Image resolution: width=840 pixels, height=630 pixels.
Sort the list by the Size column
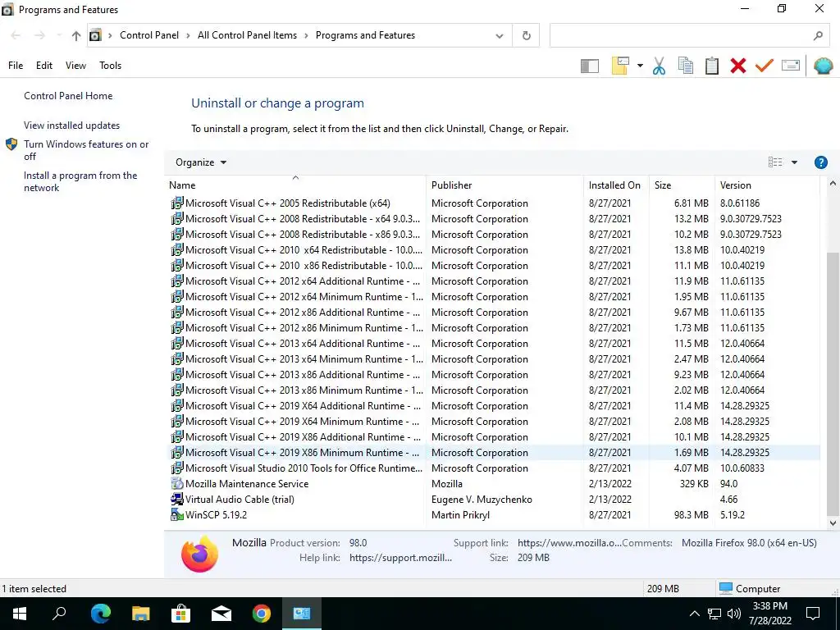682,185
